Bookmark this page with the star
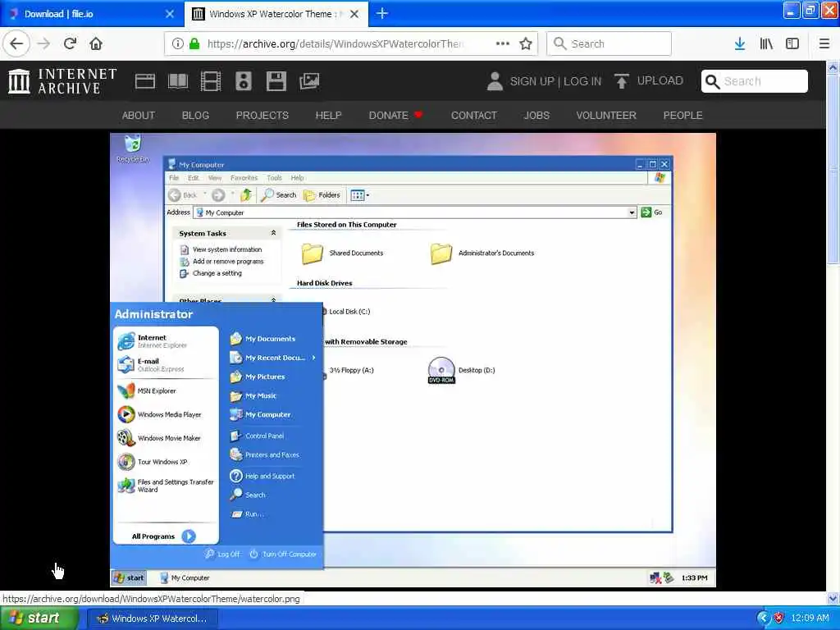Viewport: 840px width, 630px height. [526, 43]
